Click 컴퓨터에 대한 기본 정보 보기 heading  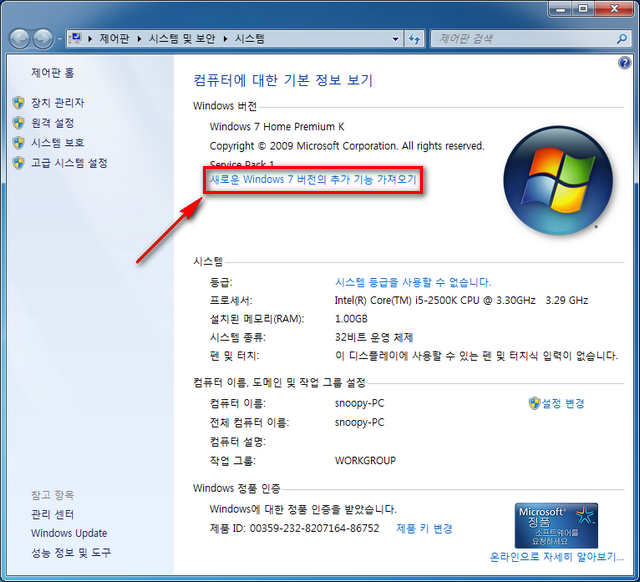point(283,80)
